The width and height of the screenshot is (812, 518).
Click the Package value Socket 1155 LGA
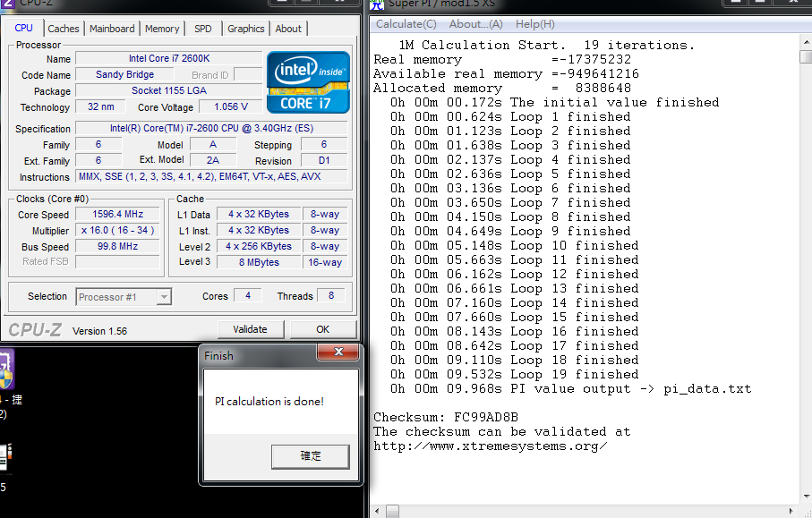click(x=169, y=90)
